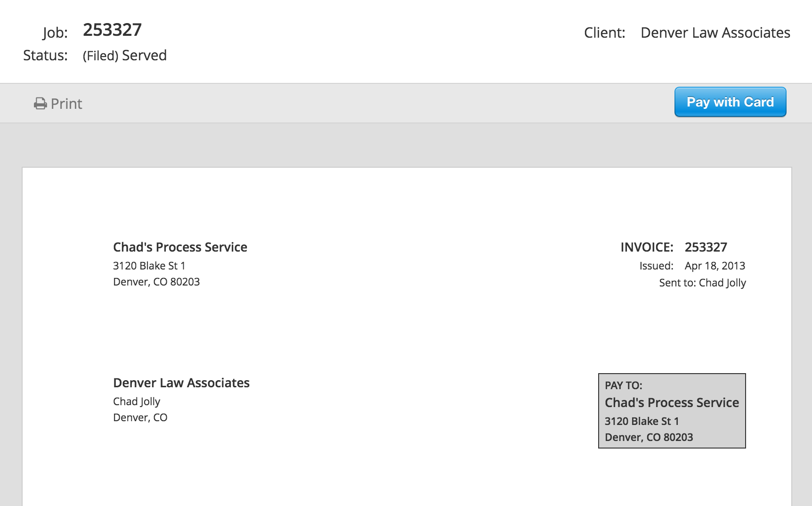The height and width of the screenshot is (506, 812).
Task: Click the PAY TO box on the right
Action: [672, 410]
